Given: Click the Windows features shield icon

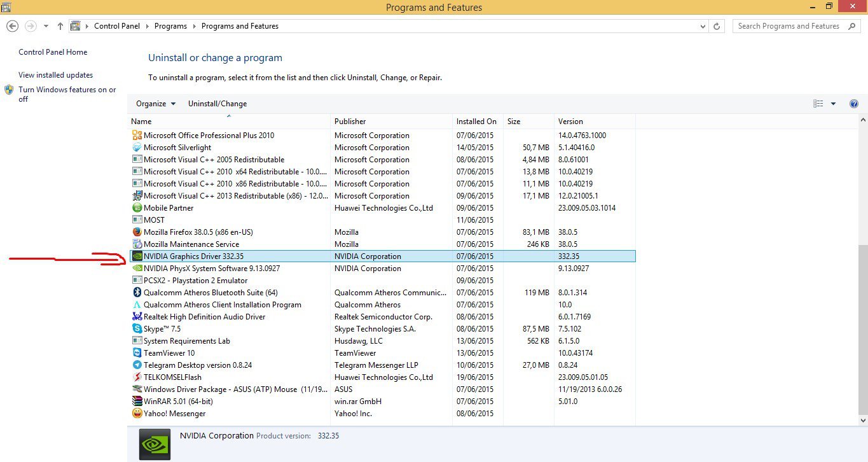Looking at the screenshot, I should click(10, 90).
